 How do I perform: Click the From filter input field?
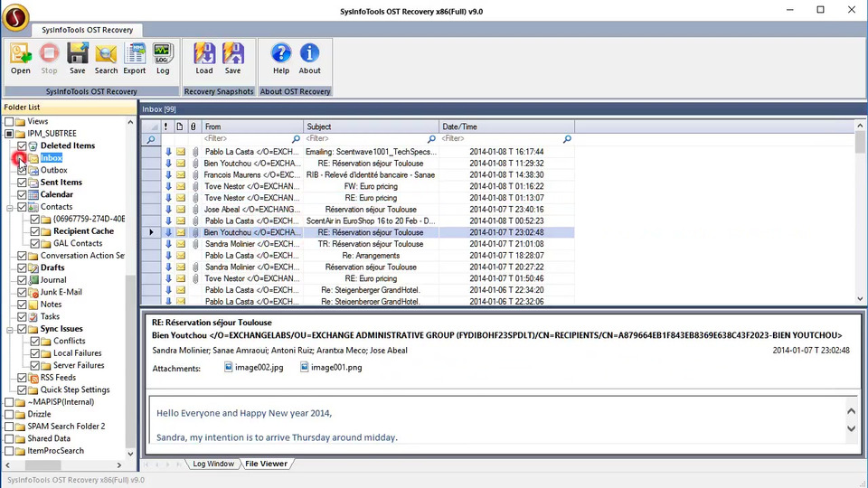[246, 139]
